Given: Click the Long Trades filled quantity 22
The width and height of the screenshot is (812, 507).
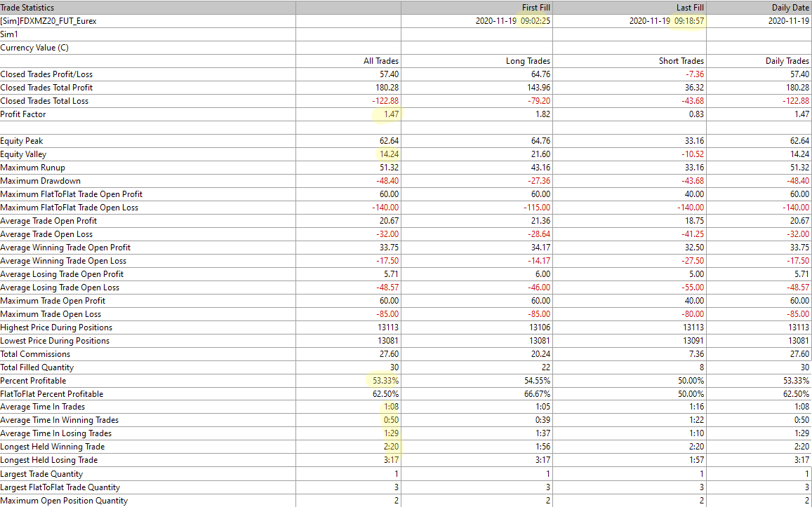Looking at the screenshot, I should point(545,367).
